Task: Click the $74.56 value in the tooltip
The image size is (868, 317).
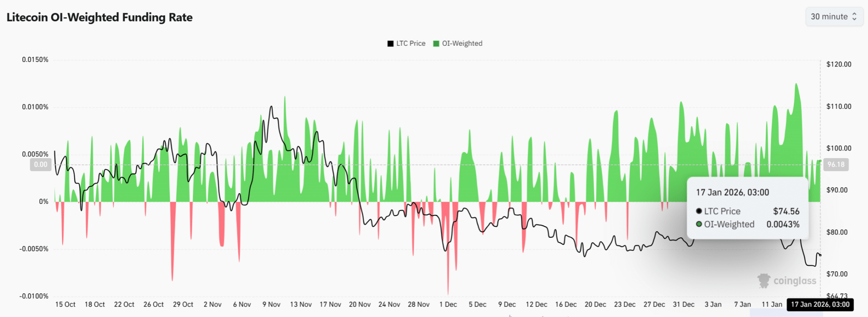Action: pos(786,211)
